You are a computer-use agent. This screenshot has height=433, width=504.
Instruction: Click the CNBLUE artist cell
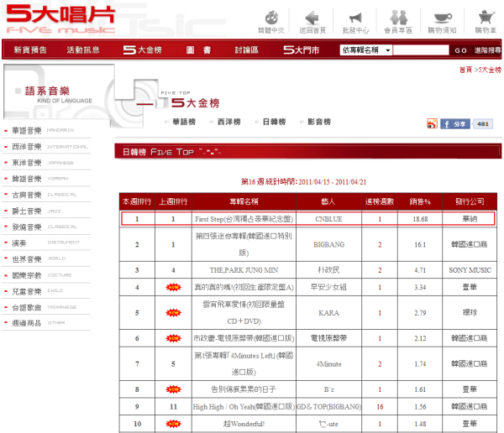328,219
